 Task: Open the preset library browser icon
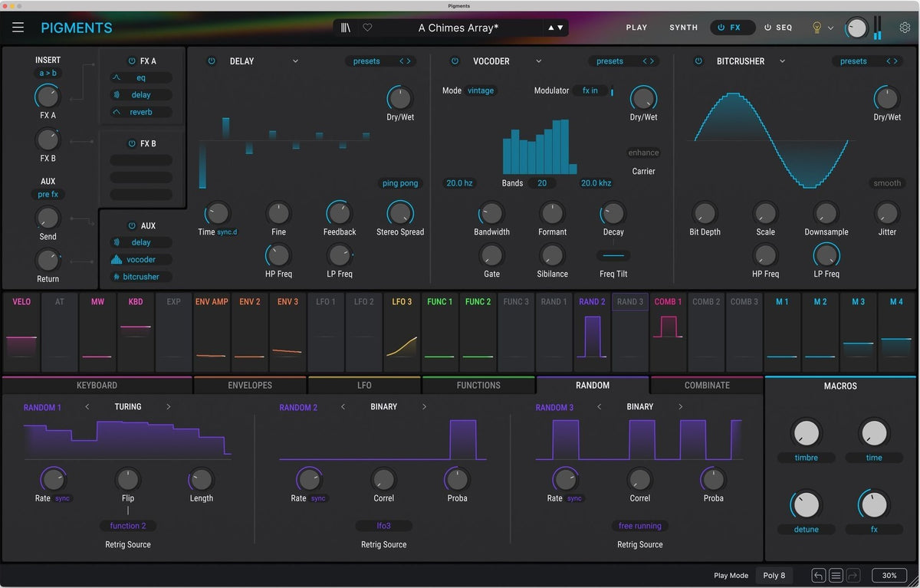click(346, 28)
